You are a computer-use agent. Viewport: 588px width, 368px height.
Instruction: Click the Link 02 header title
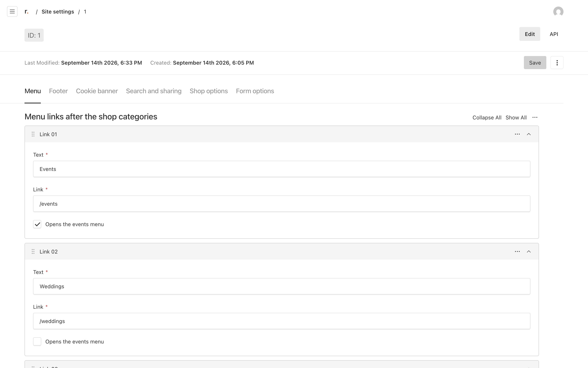click(x=49, y=252)
